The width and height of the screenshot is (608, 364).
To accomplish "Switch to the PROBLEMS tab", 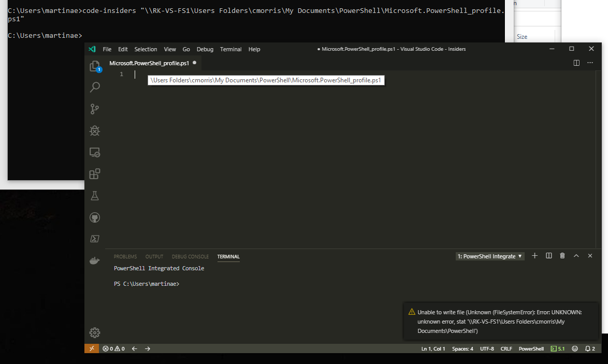I will pos(125,256).
